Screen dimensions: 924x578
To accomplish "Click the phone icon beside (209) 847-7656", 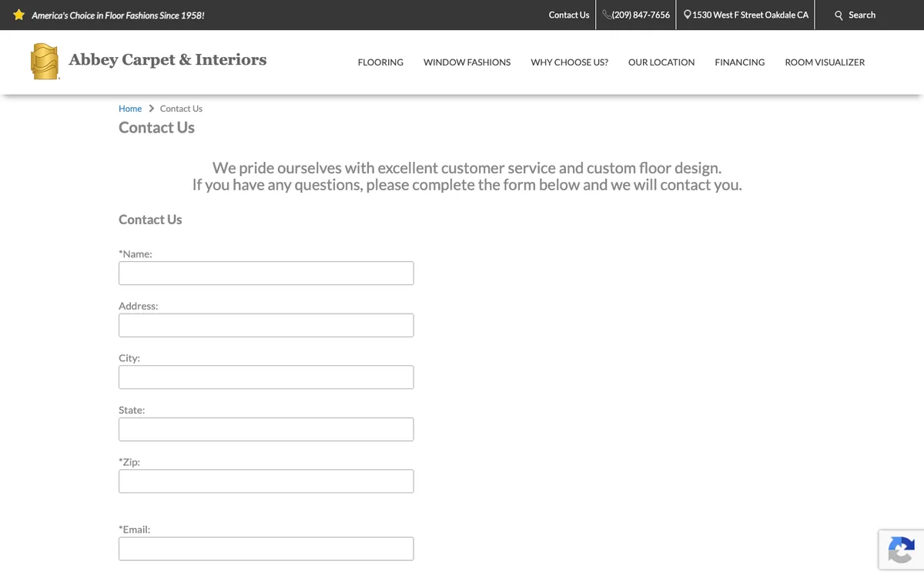I will [x=607, y=15].
